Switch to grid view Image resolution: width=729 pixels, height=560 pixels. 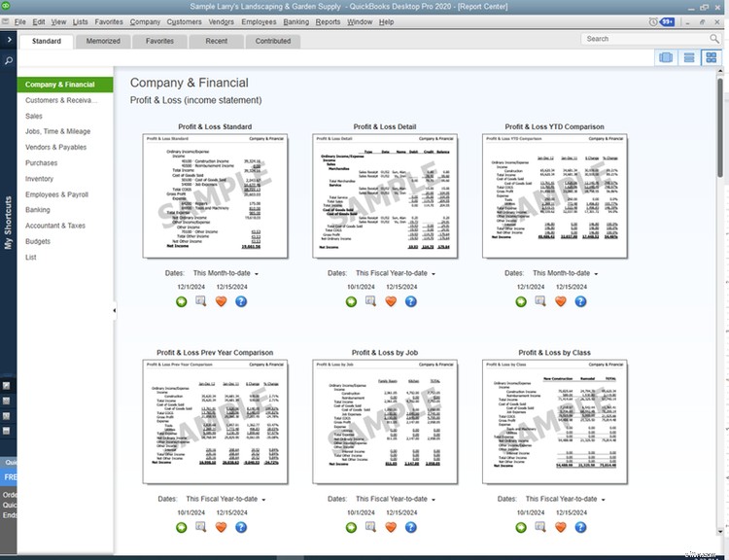click(711, 58)
